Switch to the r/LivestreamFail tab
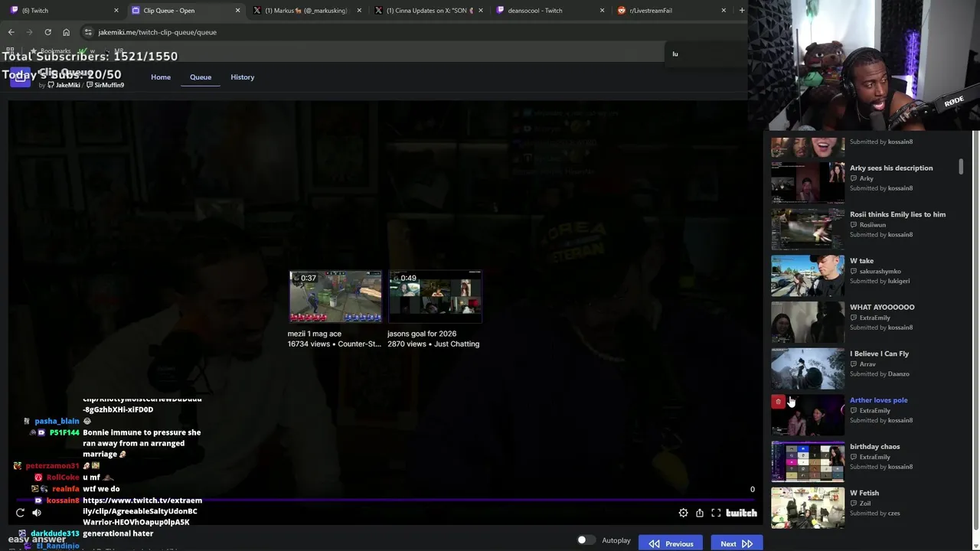The image size is (980, 551). [x=670, y=11]
